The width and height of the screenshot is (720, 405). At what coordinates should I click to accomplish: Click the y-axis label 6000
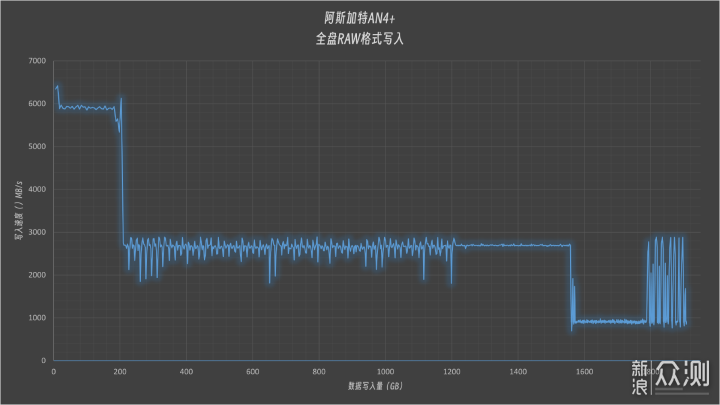click(x=37, y=104)
